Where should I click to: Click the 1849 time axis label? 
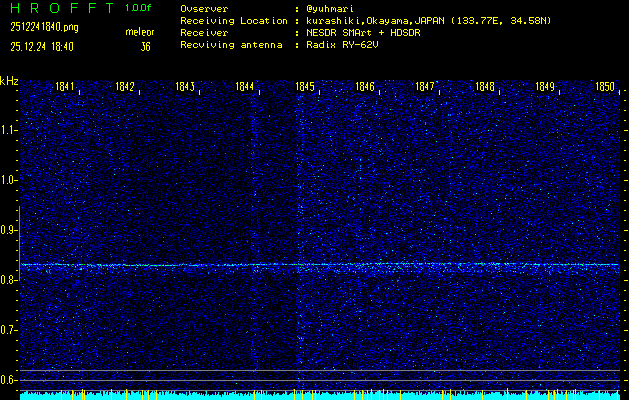545,86
